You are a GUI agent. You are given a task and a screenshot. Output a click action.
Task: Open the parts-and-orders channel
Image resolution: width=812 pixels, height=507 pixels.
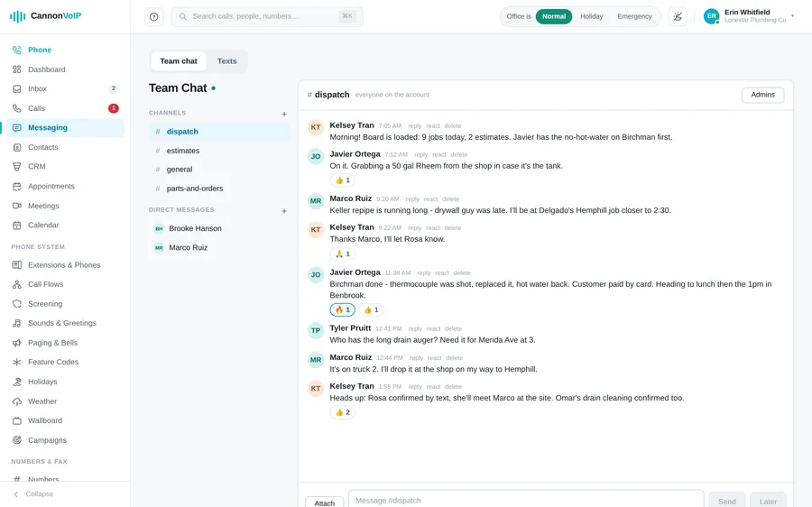[x=219, y=189]
